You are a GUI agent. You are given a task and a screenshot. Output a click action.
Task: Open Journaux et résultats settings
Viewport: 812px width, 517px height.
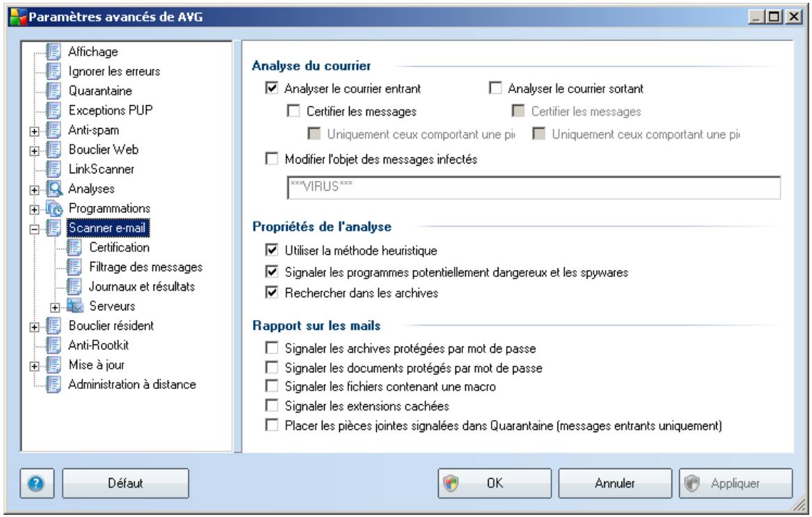tap(142, 286)
